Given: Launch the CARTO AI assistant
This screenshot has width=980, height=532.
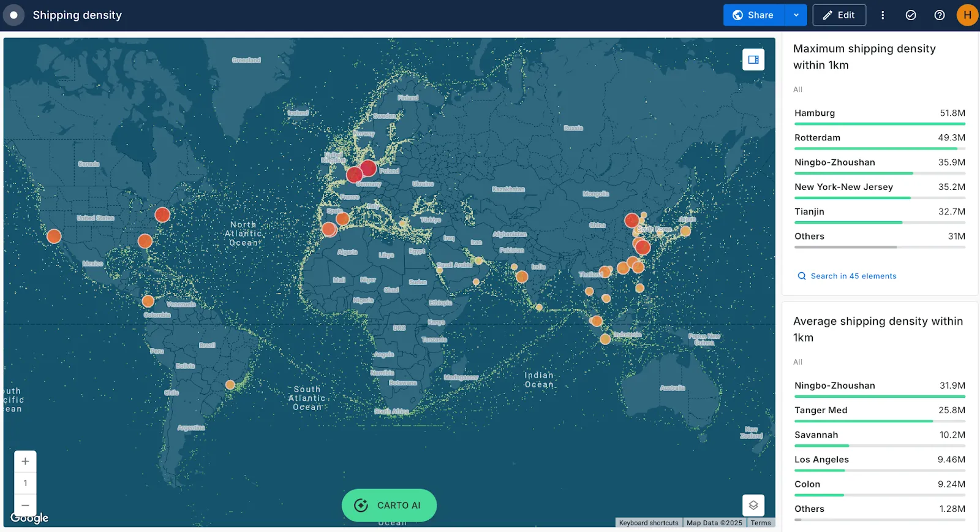Looking at the screenshot, I should point(389,505).
